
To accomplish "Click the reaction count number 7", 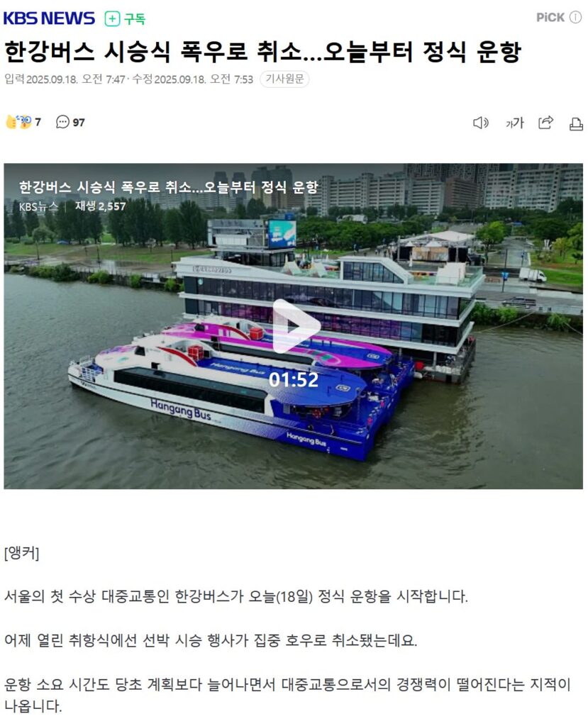I will click(x=38, y=122).
